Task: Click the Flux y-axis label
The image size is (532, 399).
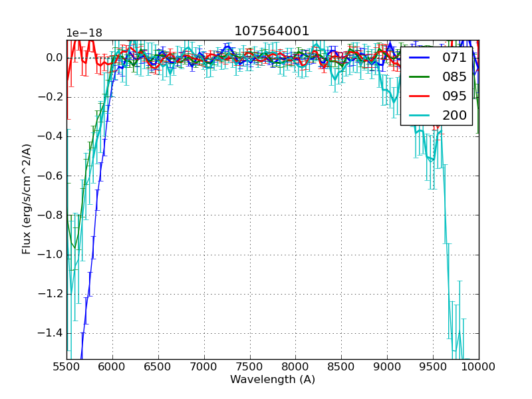Action: [x=27, y=199]
